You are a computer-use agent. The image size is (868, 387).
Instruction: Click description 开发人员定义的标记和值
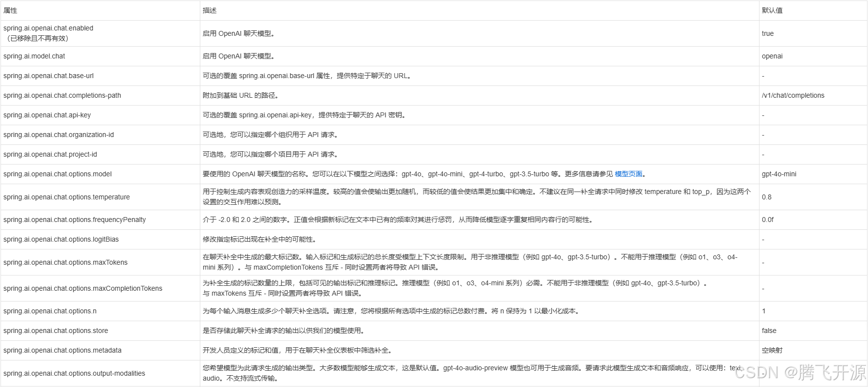click(298, 350)
